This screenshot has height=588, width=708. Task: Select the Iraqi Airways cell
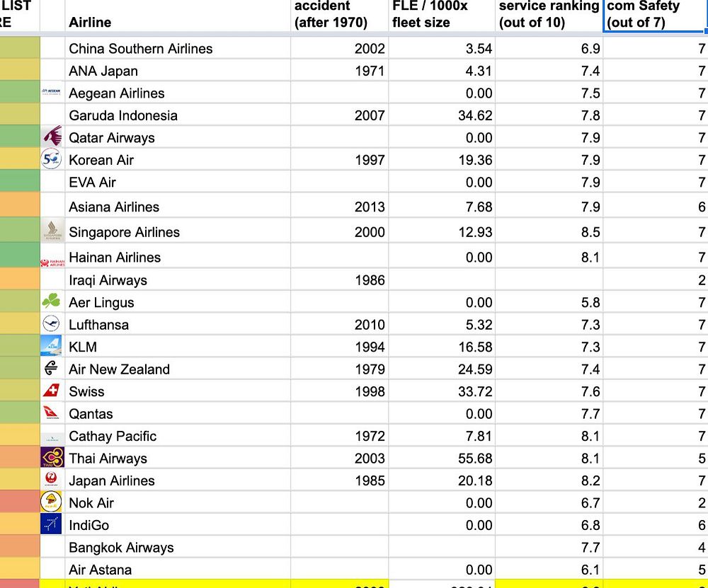point(178,279)
